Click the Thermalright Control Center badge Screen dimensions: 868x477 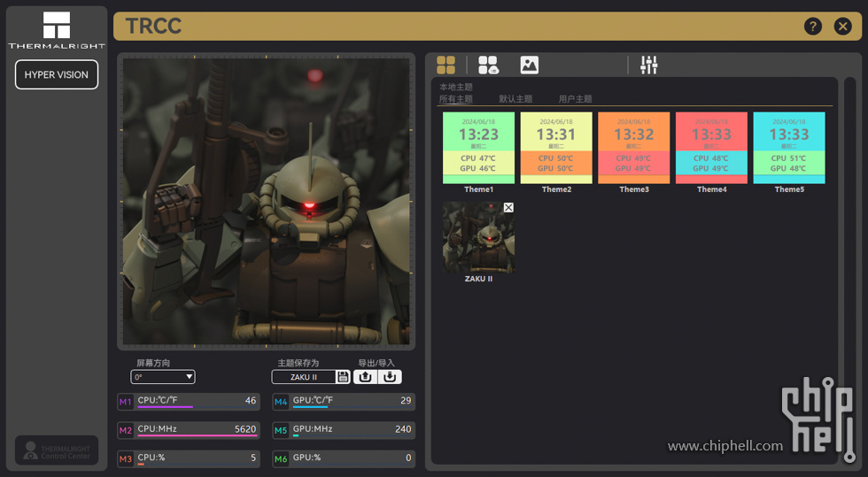point(57,451)
